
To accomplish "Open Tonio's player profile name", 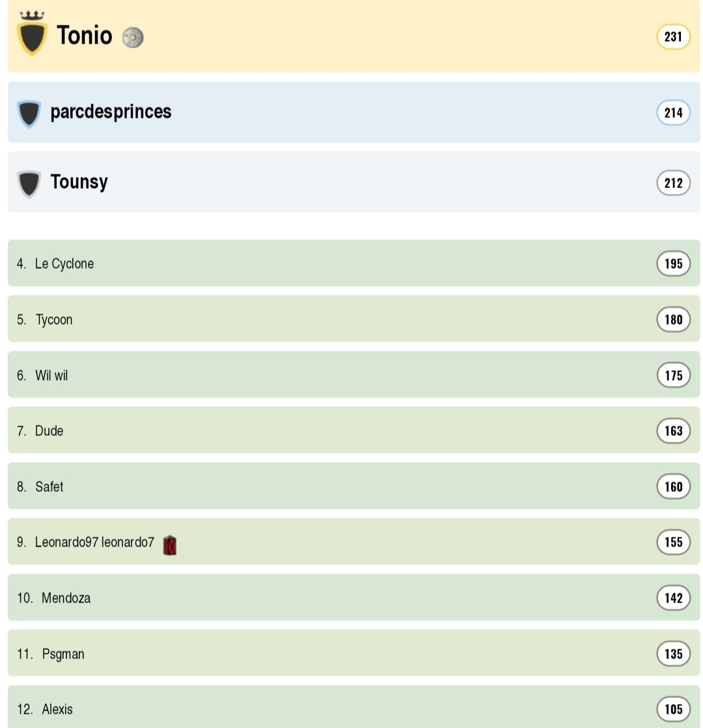I will pos(84,35).
